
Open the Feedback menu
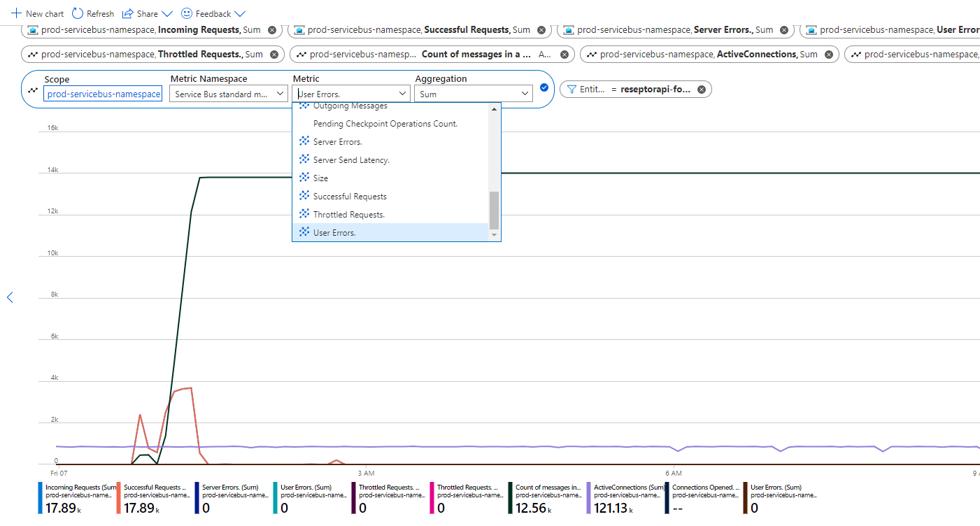coord(212,13)
